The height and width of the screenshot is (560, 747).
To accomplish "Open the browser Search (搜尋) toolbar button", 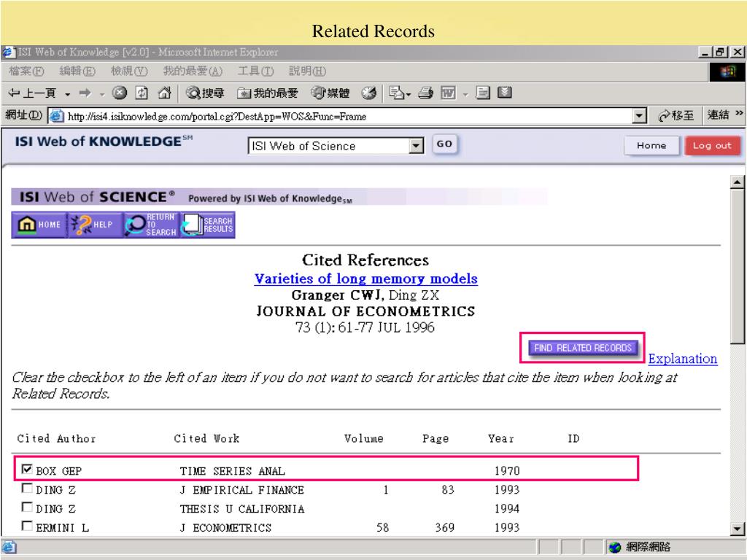I will pos(205,93).
